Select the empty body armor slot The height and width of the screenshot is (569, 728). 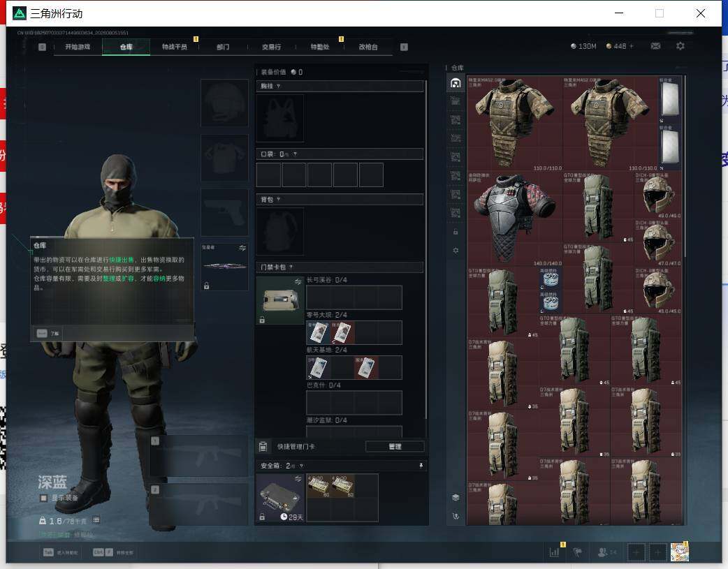tap(225, 158)
